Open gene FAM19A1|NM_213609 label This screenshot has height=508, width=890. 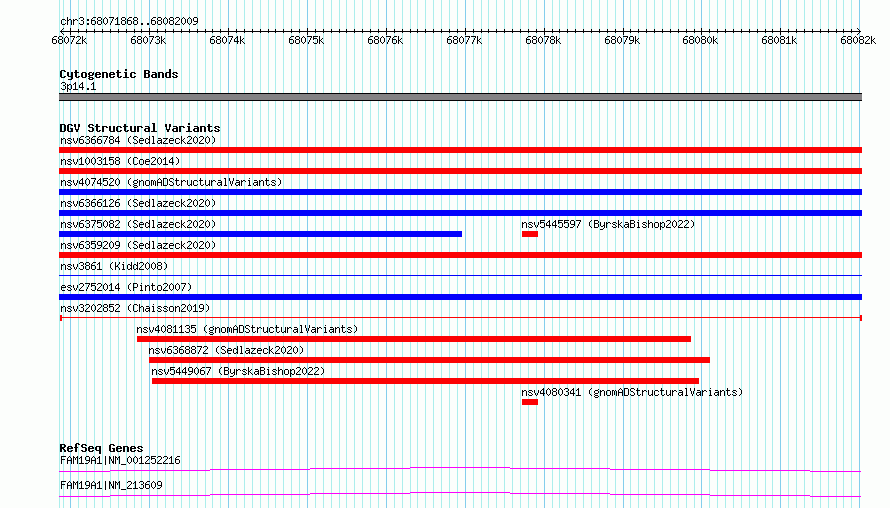click(x=111, y=485)
